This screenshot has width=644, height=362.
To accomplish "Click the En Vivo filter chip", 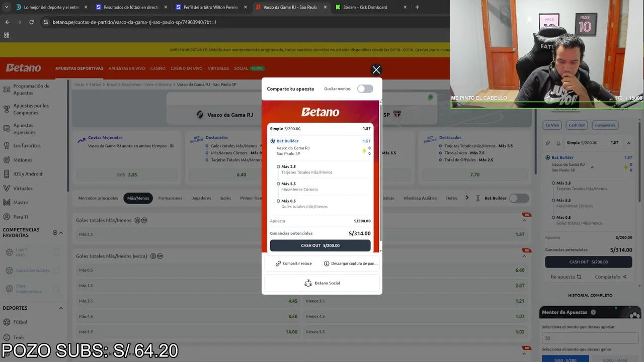I will pyautogui.click(x=552, y=125).
